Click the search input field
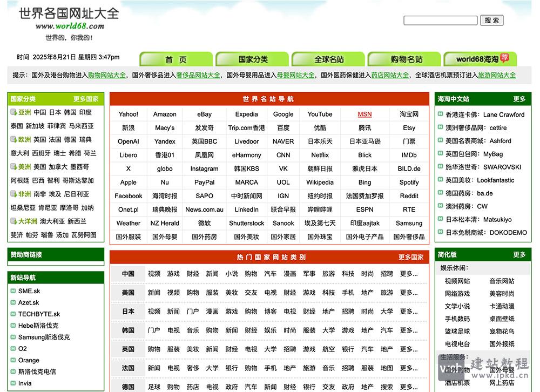 click(441, 21)
